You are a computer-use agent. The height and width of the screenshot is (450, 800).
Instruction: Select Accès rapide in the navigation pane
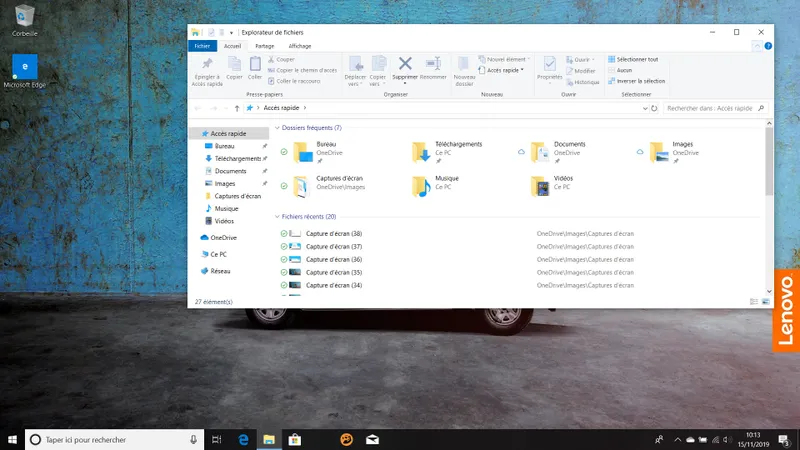click(x=229, y=134)
